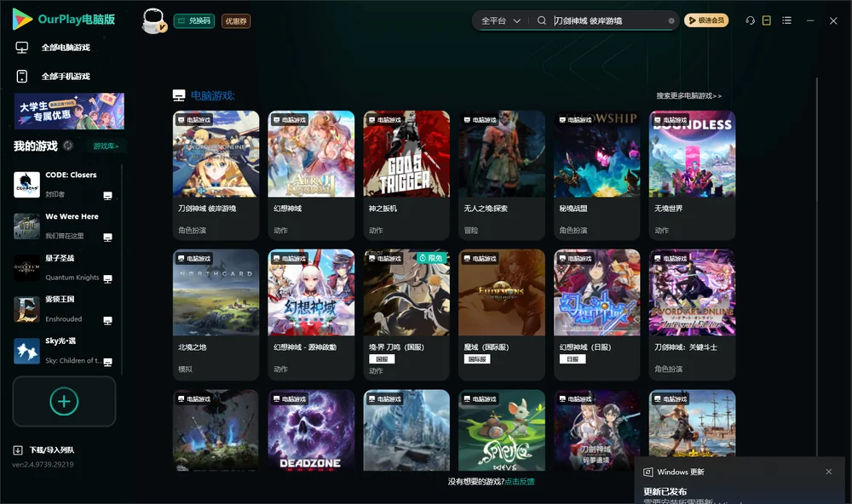Clear the search box text
The height and width of the screenshot is (504, 852).
click(671, 20)
